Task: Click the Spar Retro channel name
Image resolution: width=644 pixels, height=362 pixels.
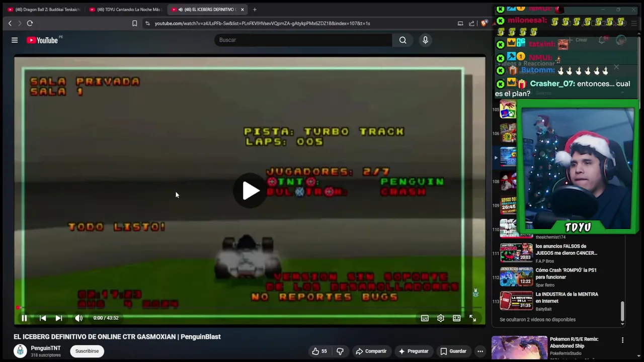Action: (547, 285)
